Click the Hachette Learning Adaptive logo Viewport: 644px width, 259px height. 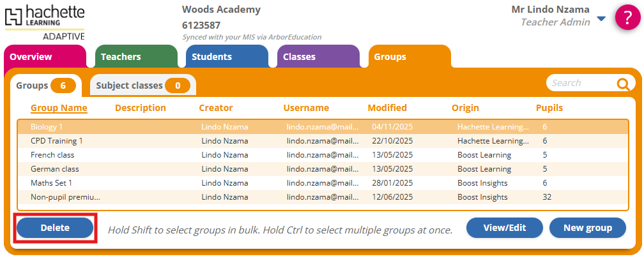point(44,22)
